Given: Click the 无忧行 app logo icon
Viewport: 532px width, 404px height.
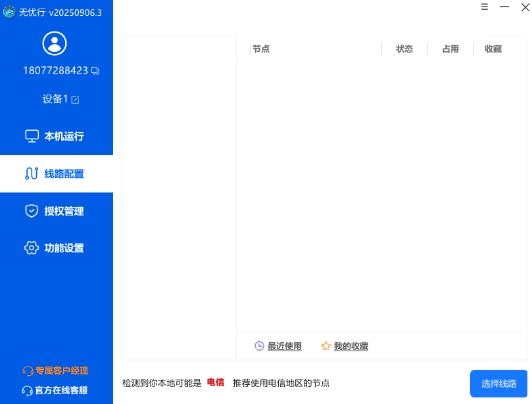Looking at the screenshot, I should pyautogui.click(x=9, y=12).
